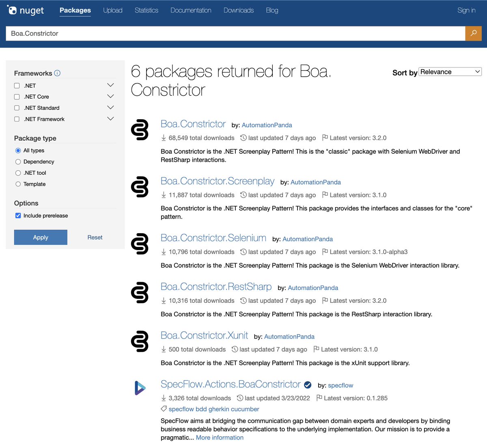Click download arrow icon beside 500 total downloads
The width and height of the screenshot is (487, 448).
164,349
